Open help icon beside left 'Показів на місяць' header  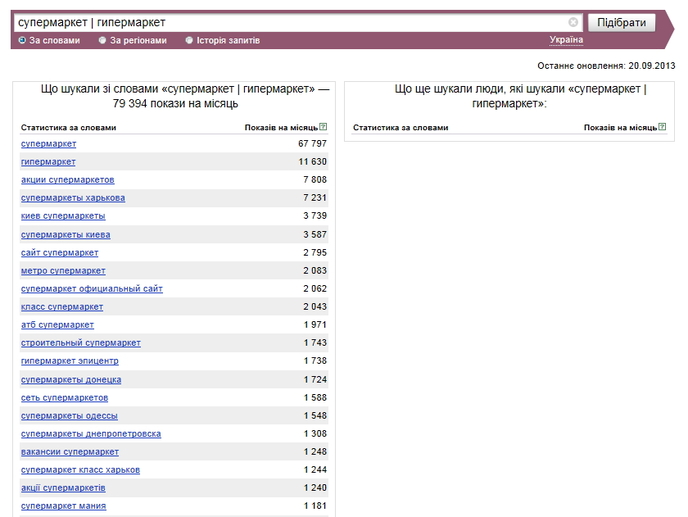pyautogui.click(x=323, y=127)
